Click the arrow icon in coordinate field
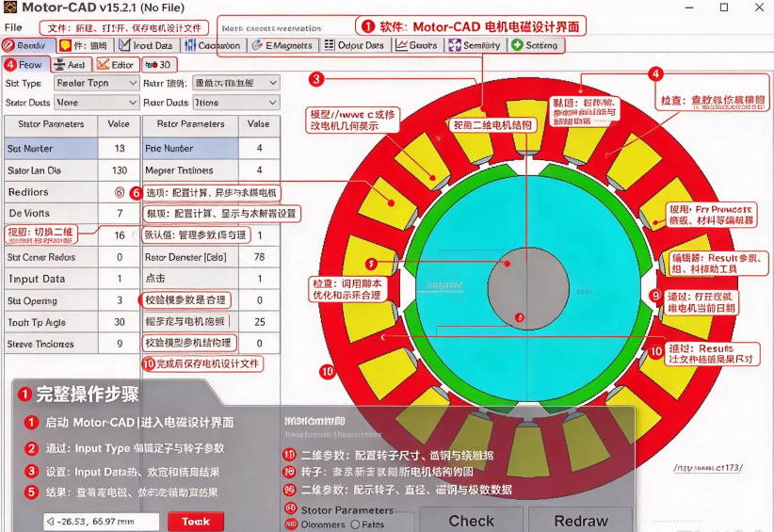The width and height of the screenshot is (774, 532). (50, 521)
